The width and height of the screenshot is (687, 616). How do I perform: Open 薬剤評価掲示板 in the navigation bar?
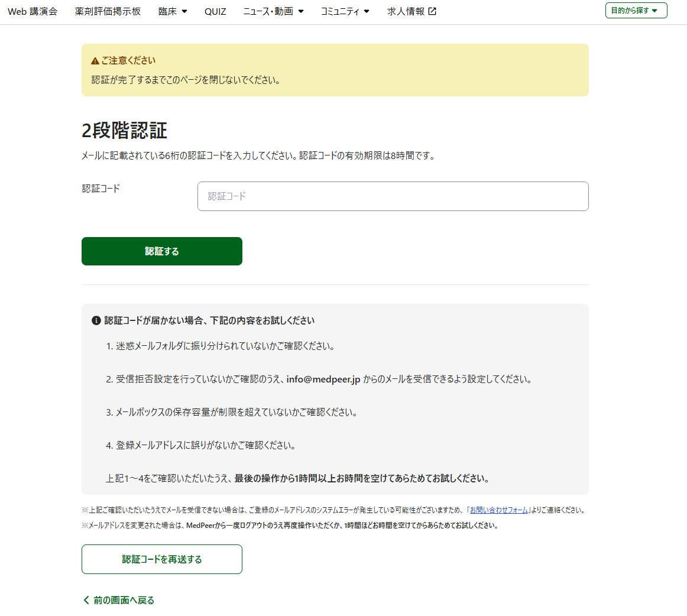(108, 11)
